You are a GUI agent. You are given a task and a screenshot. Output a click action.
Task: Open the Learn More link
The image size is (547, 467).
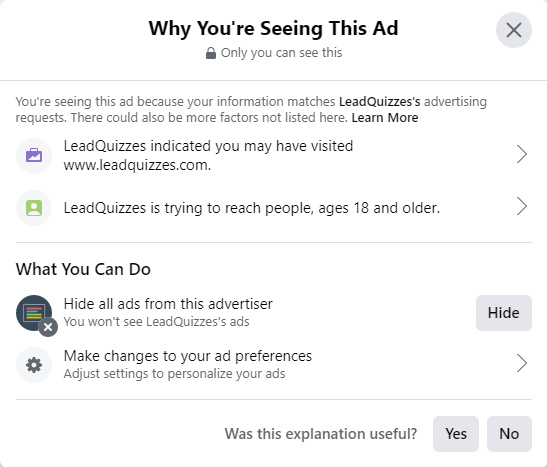click(x=385, y=118)
